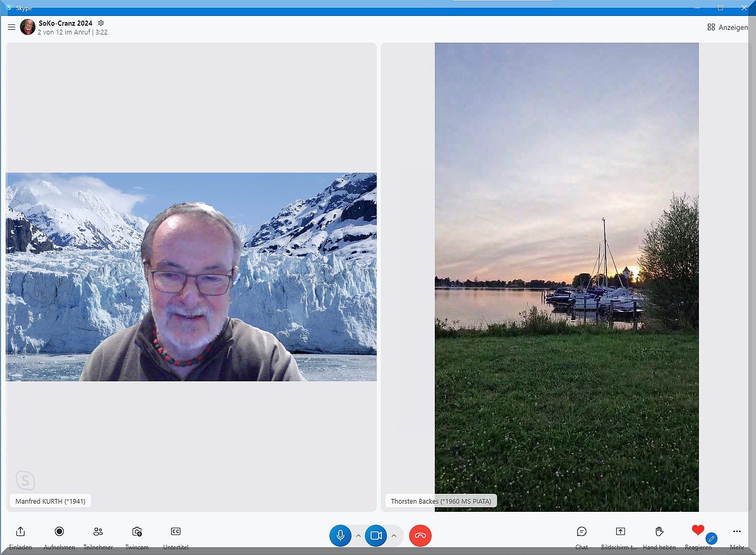This screenshot has height=555, width=756.
Task: Open the Chat panel
Action: 582,532
